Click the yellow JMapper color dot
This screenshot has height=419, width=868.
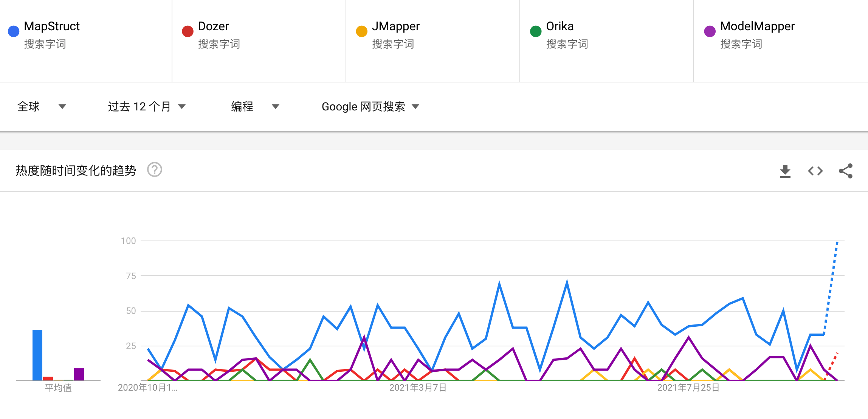pyautogui.click(x=362, y=31)
